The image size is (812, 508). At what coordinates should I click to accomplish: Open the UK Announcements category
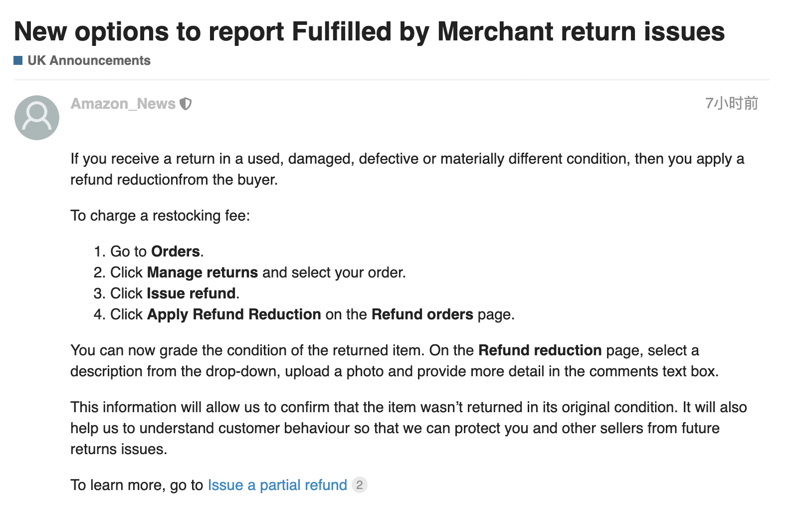pyautogui.click(x=89, y=60)
